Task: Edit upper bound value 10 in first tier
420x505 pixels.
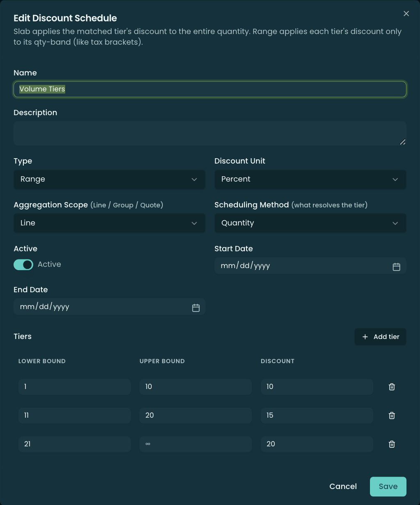Action: point(196,387)
